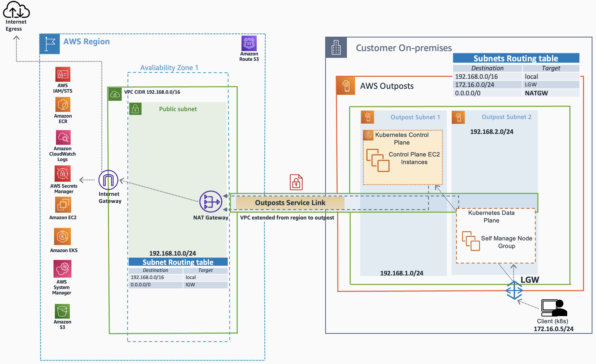Viewport: 596px width, 364px height.
Task: Select the Self Manage Node Group icon
Action: [x=471, y=241]
